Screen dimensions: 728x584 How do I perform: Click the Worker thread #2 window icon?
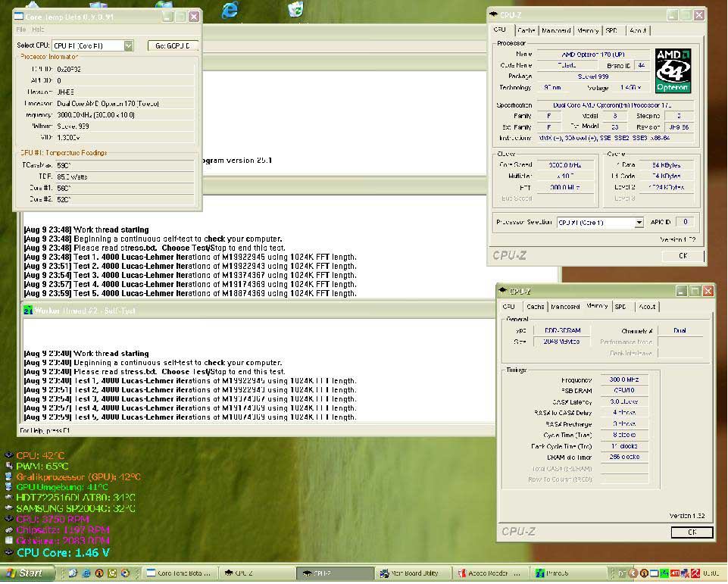(x=28, y=310)
